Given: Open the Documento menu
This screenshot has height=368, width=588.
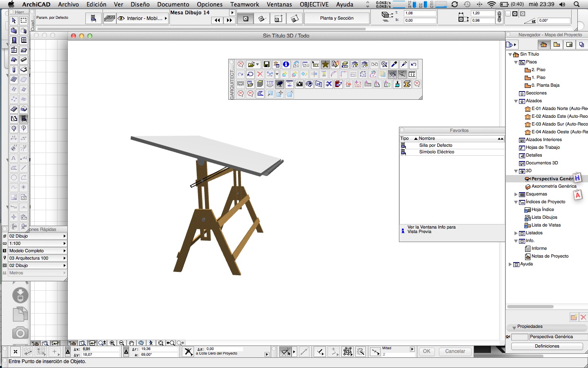Looking at the screenshot, I should (x=173, y=4).
